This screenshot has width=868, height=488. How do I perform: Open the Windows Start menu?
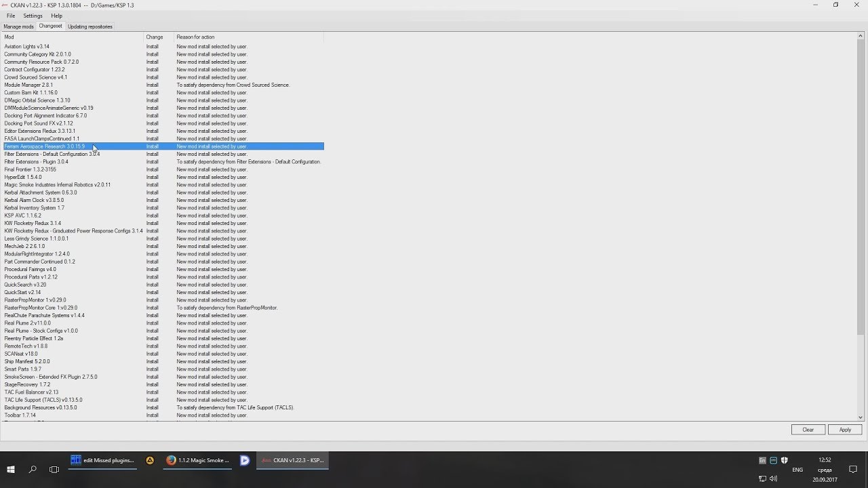[11, 469]
